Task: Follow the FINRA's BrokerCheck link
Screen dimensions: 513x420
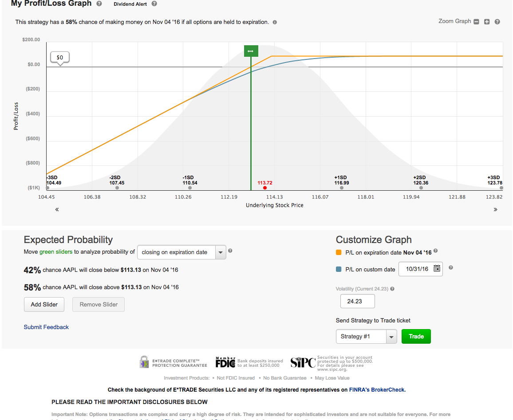Action: tap(377, 390)
